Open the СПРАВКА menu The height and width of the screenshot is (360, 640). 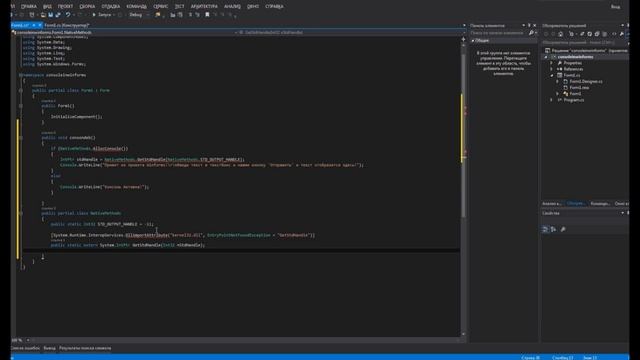coord(274,7)
